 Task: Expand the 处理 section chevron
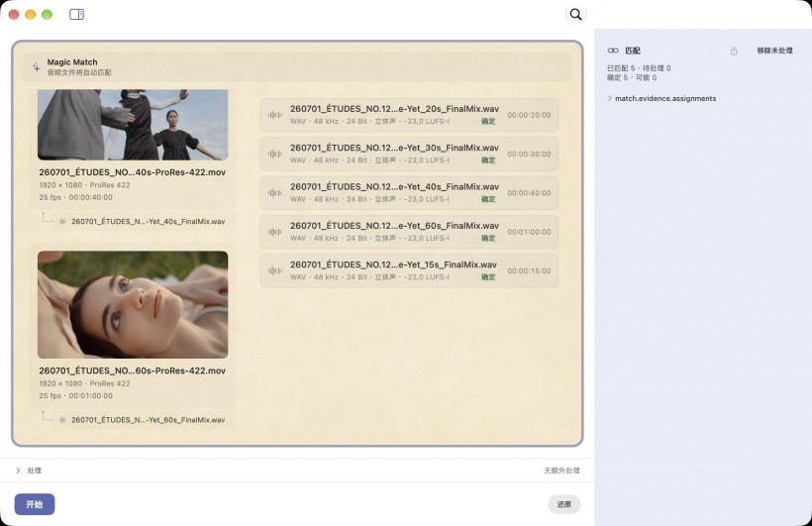(18, 471)
